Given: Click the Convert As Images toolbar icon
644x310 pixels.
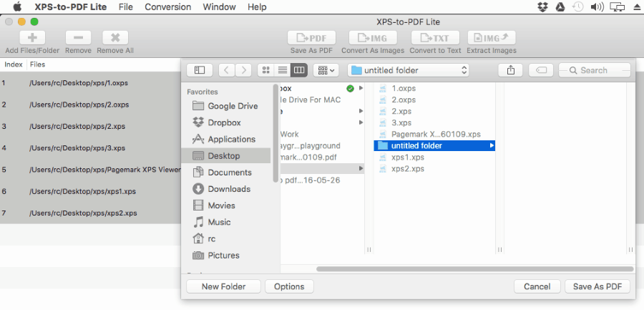Looking at the screenshot, I should [373, 38].
